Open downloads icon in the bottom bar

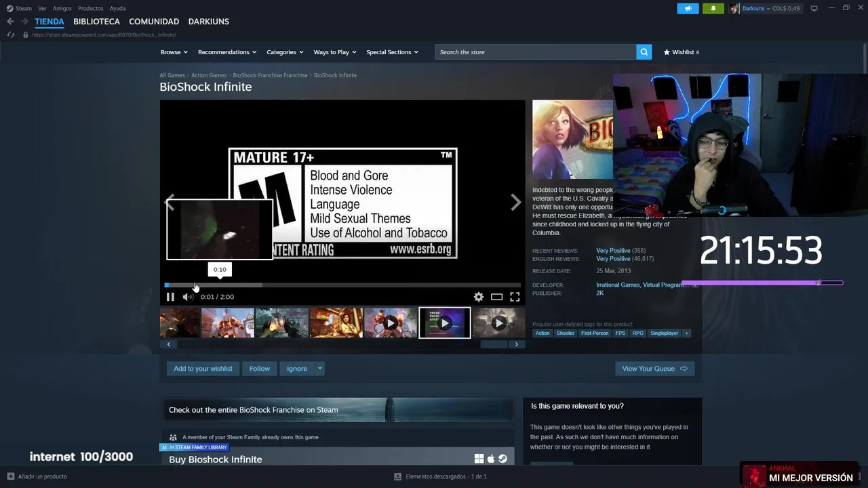pos(397,476)
